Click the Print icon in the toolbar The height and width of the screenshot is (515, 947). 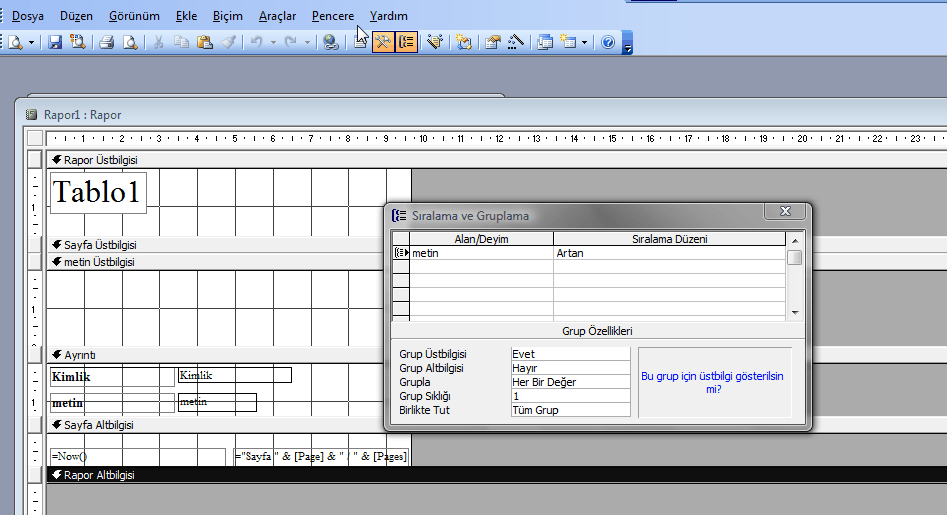click(106, 42)
